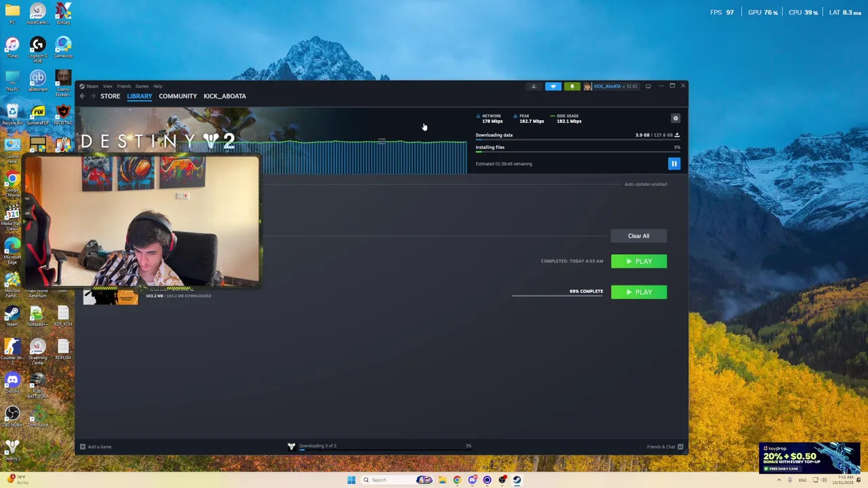Viewport: 868px width, 488px height.
Task: Play the 99% complete game
Action: [x=639, y=292]
